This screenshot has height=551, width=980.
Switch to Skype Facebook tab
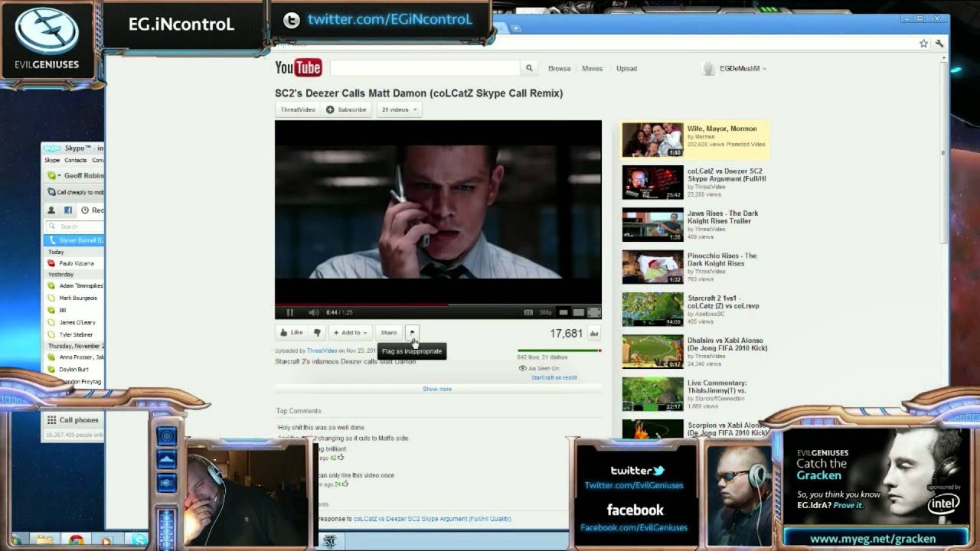pyautogui.click(x=67, y=210)
